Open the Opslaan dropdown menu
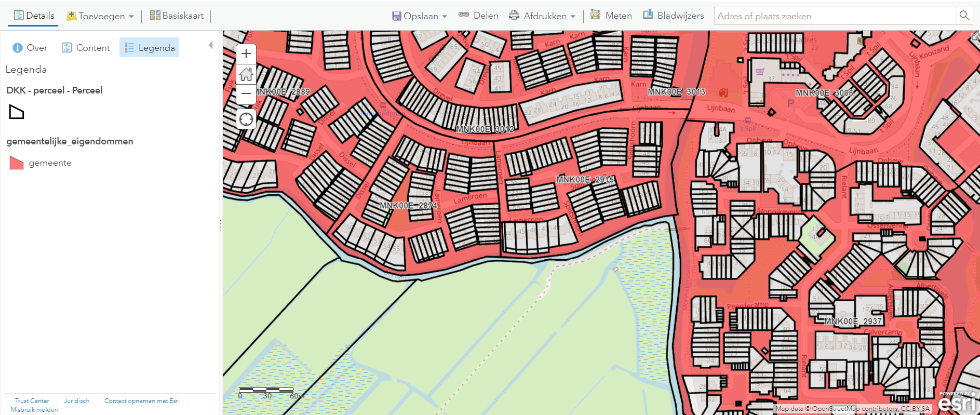 pos(420,16)
